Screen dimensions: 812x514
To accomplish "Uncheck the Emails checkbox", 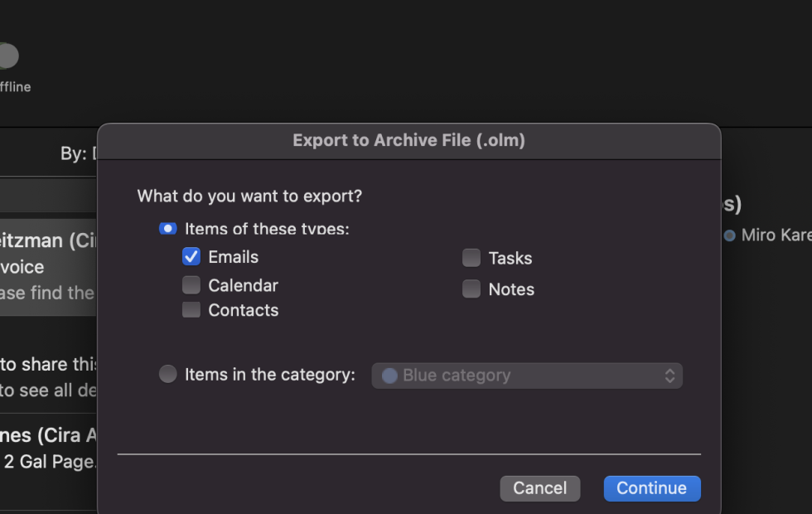I will click(x=191, y=257).
